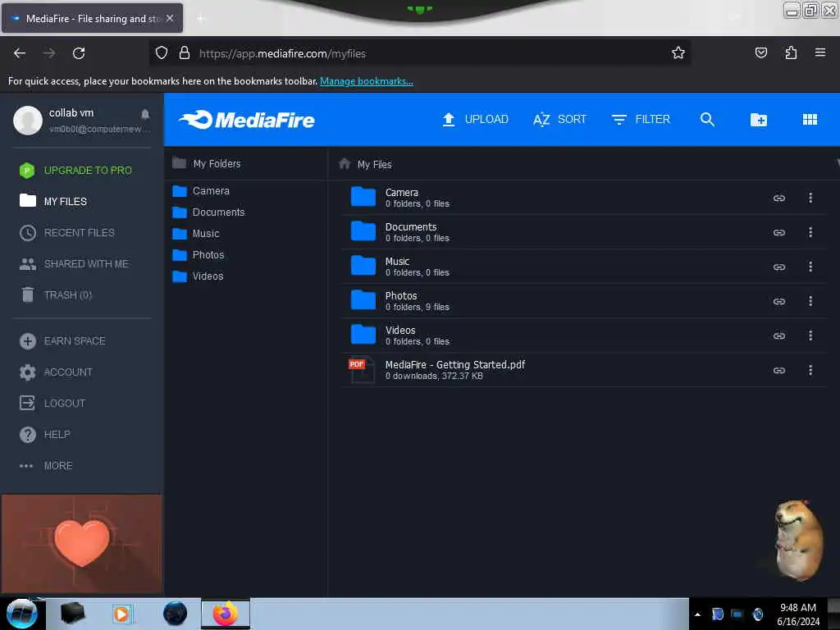The width and height of the screenshot is (840, 630).
Task: Copy share link for Videos folder
Action: (x=779, y=336)
